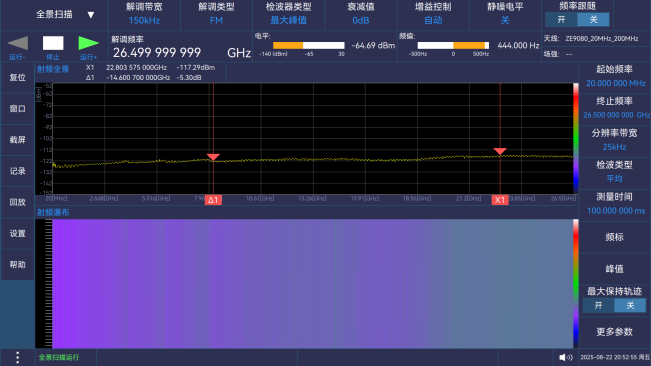Viewport: 651px width, 366px height.
Task: Turn frequency tracking 开 on
Action: 561,20
